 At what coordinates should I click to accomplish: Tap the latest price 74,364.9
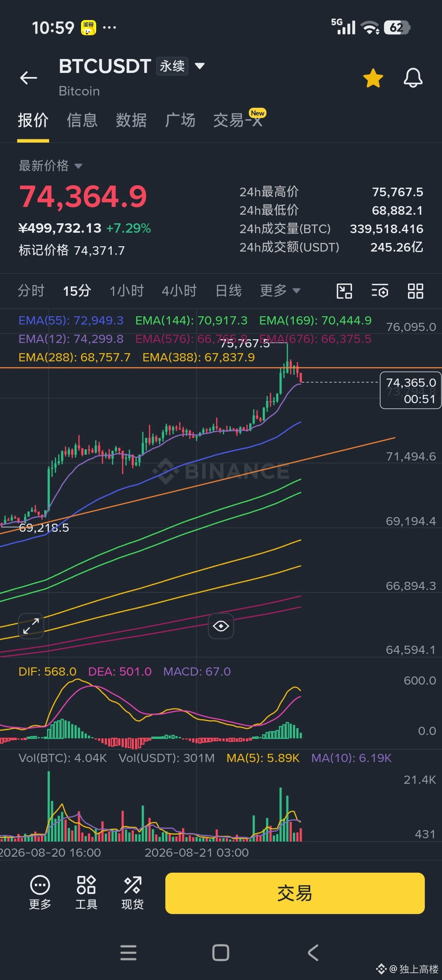click(83, 196)
